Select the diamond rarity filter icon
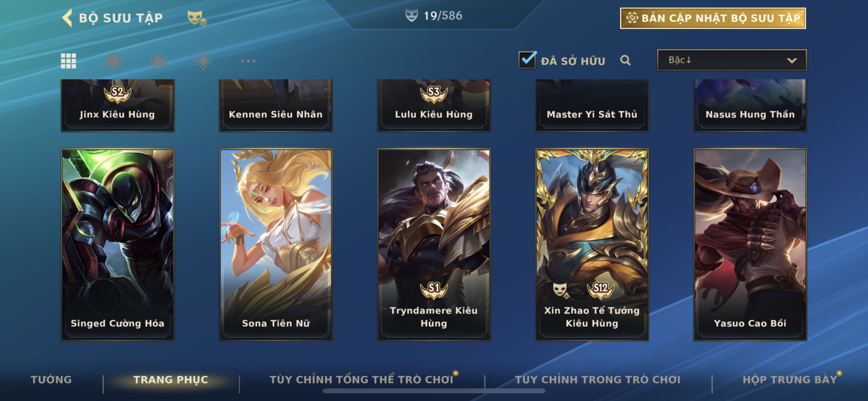 [x=203, y=61]
